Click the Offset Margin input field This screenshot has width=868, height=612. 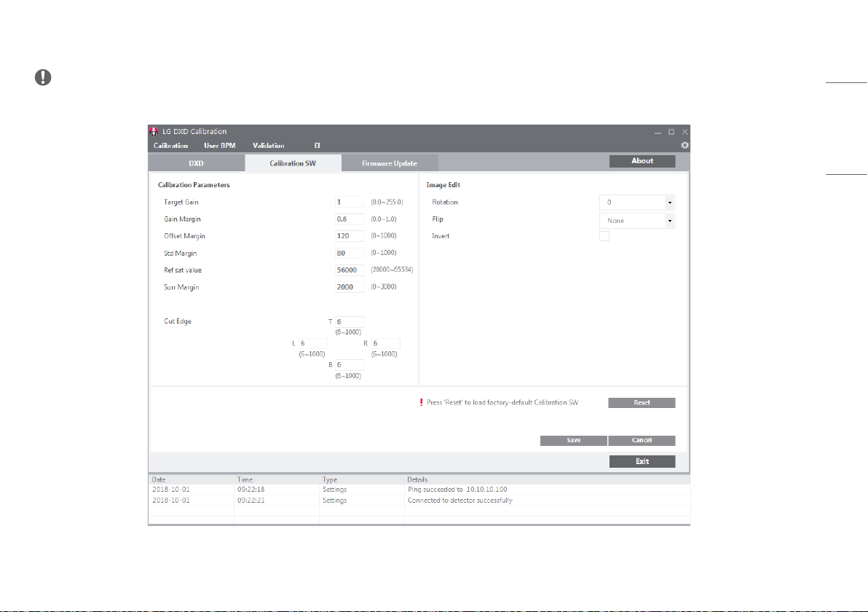click(x=350, y=236)
